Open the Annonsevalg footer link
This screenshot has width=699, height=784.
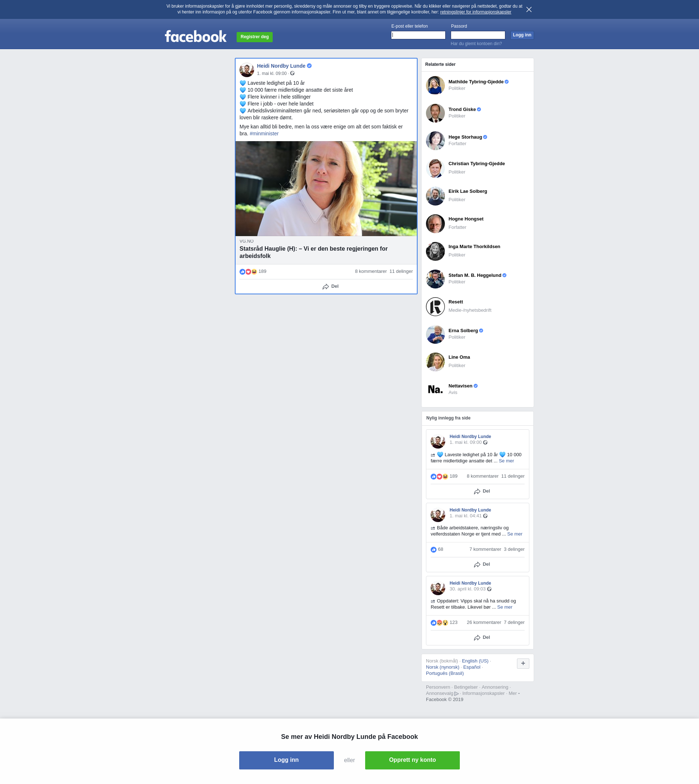pyautogui.click(x=442, y=693)
